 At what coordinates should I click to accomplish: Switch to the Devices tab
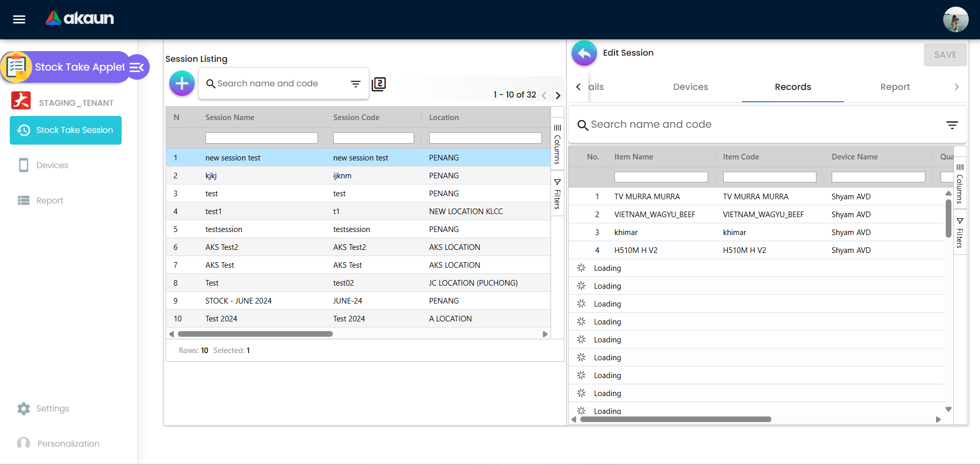pyautogui.click(x=690, y=87)
